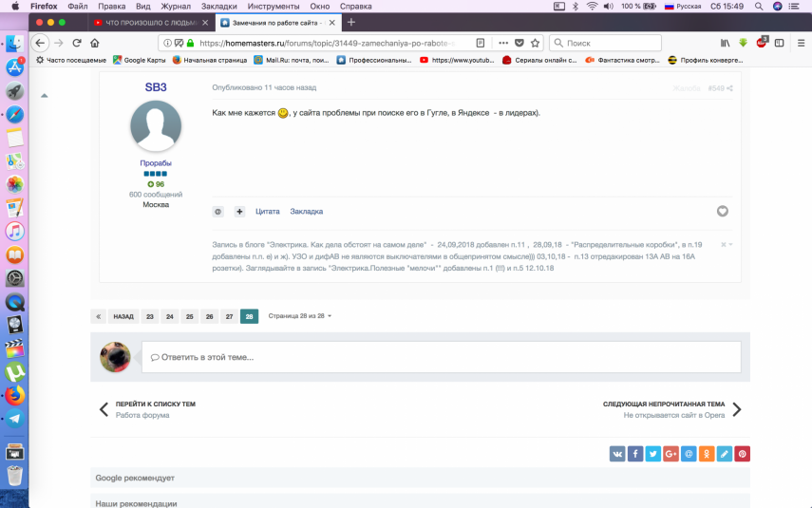Viewport: 812px width, 508px height.
Task: Select current page 28 button
Action: [x=249, y=316]
